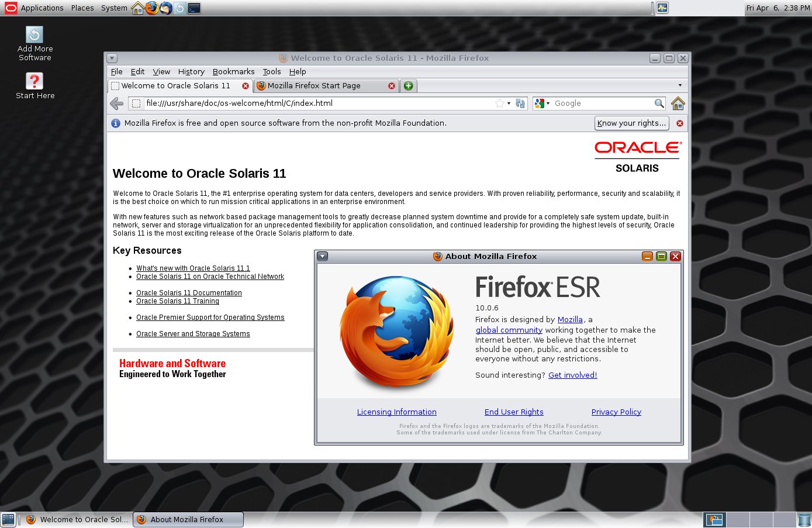Click the Google search input field
Viewport: 812px width, 528px height.
point(602,103)
